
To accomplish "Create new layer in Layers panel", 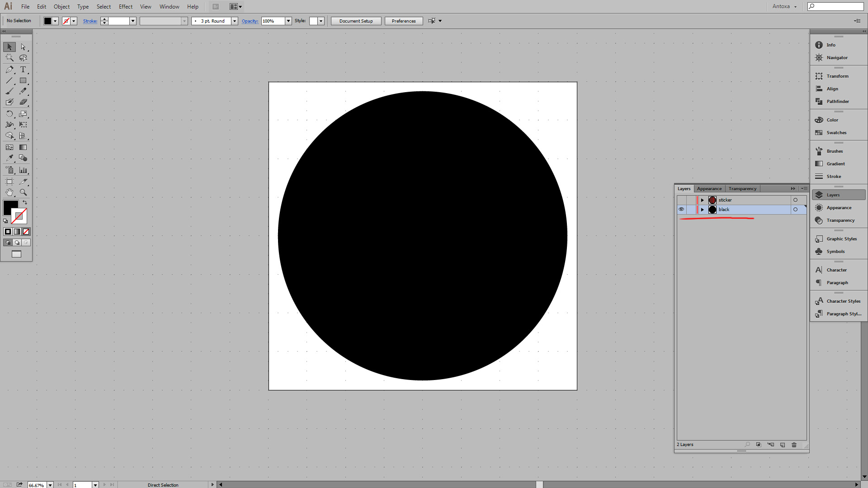I will coord(783,445).
